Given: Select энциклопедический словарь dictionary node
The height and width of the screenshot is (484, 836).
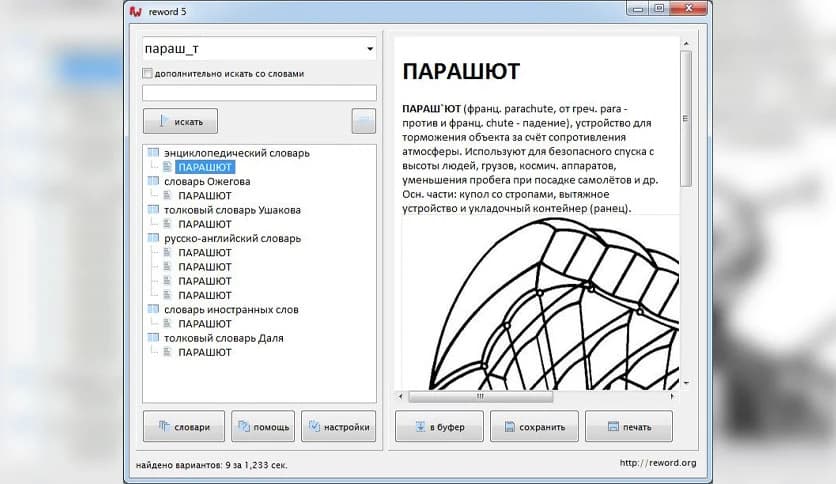Looking at the screenshot, I should (x=236, y=153).
